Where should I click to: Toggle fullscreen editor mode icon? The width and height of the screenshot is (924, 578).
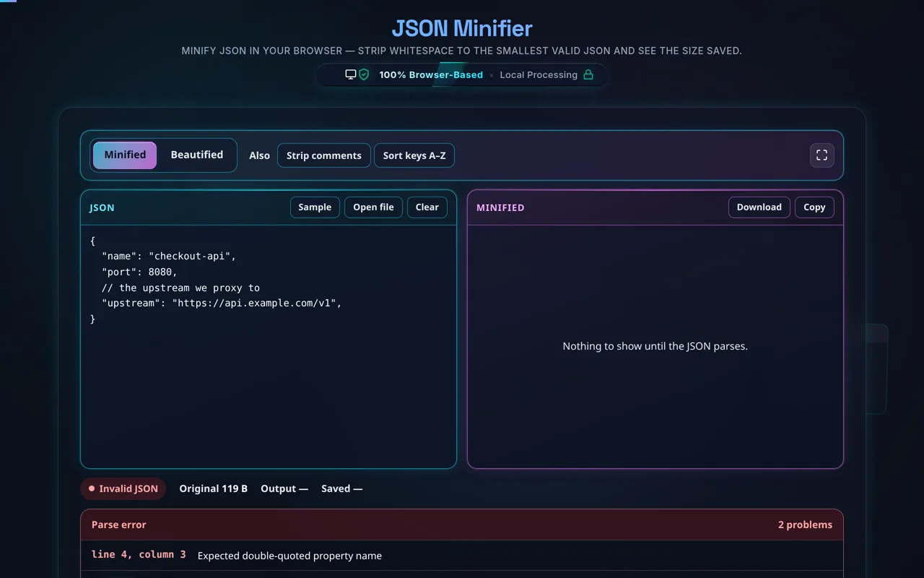coord(821,155)
